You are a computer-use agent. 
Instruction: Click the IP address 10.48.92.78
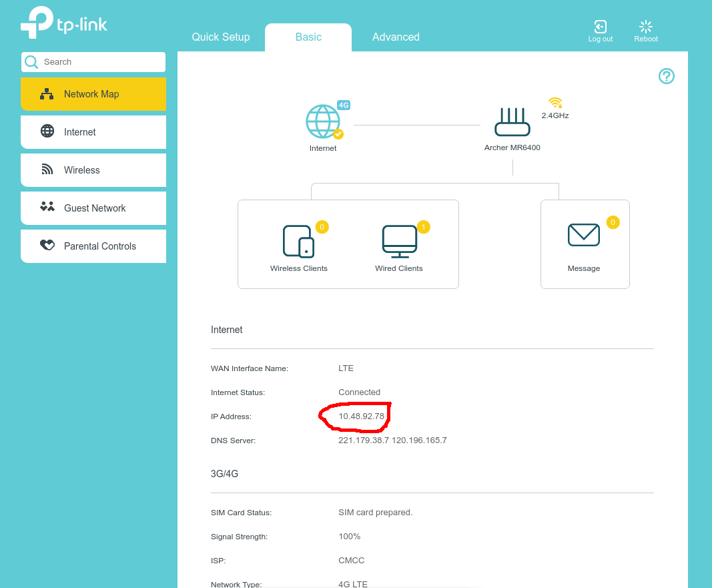tap(362, 416)
